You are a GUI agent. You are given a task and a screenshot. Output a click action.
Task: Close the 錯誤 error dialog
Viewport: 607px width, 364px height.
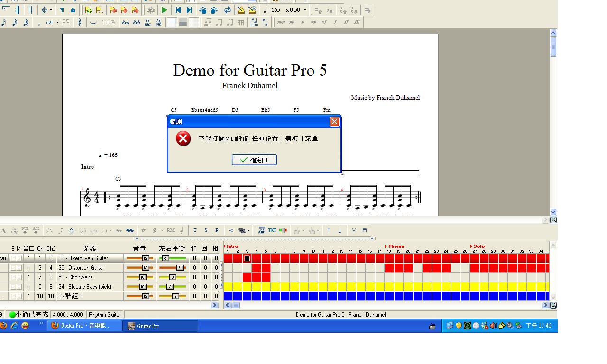pyautogui.click(x=334, y=122)
